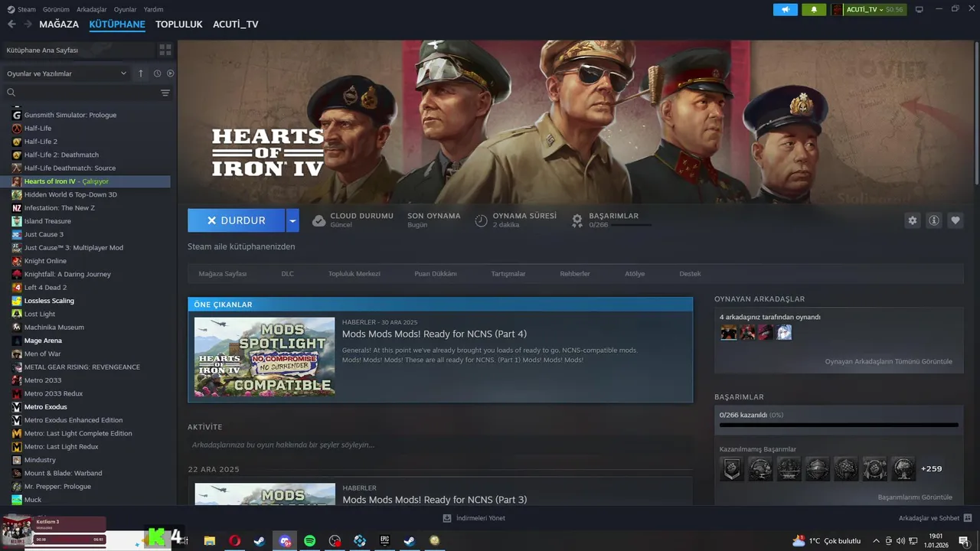Viewport: 980px width, 551px height.
Task: Open the Arkadaşlar menu
Action: (92, 9)
